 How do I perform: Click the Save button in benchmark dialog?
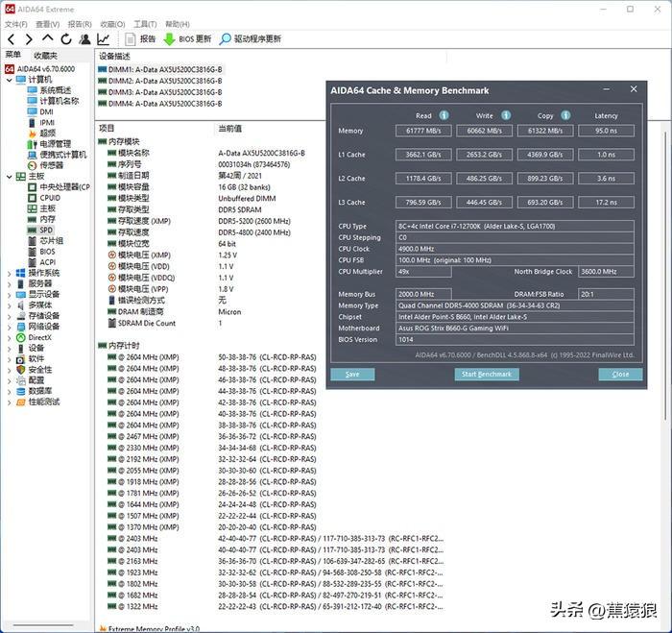[352, 374]
